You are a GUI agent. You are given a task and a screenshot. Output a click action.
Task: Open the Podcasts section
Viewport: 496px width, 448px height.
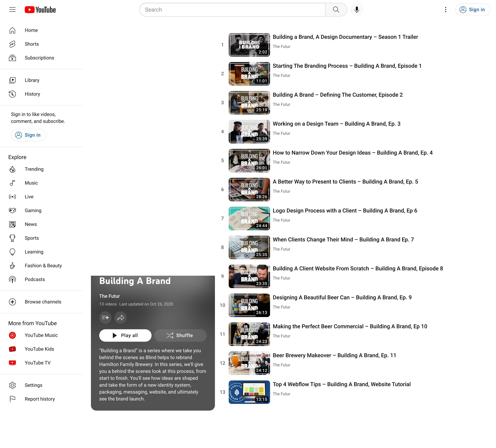(x=35, y=279)
